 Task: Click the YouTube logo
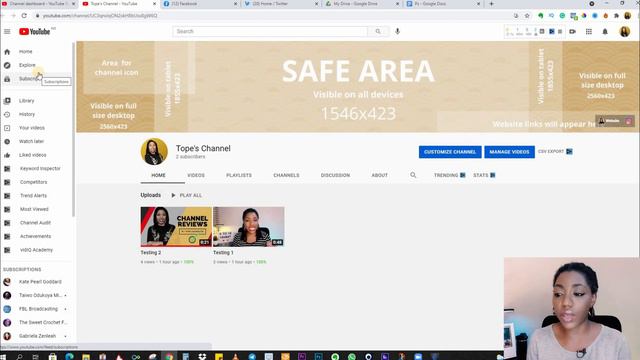35,31
